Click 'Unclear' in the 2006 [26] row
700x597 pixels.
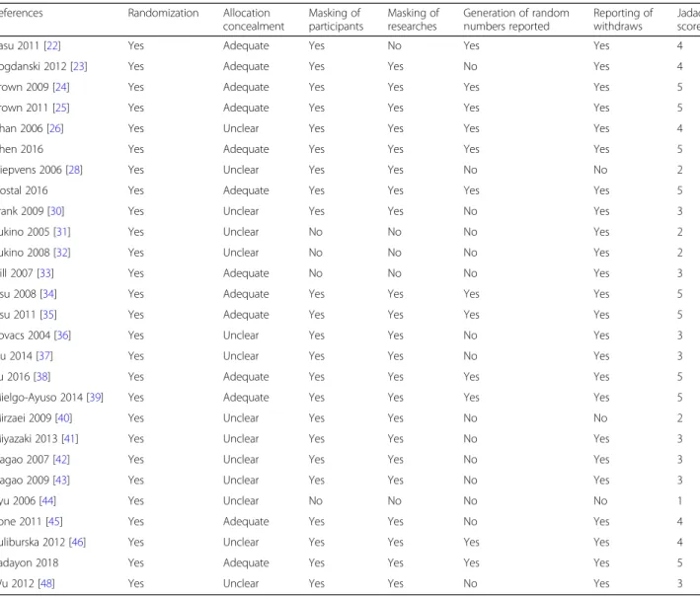click(241, 128)
